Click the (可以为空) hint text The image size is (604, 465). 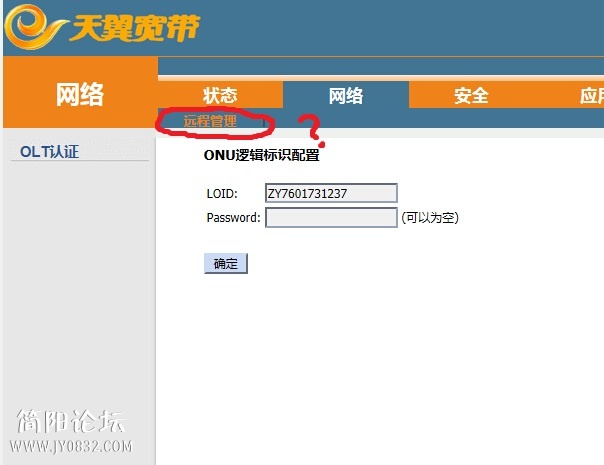430,218
